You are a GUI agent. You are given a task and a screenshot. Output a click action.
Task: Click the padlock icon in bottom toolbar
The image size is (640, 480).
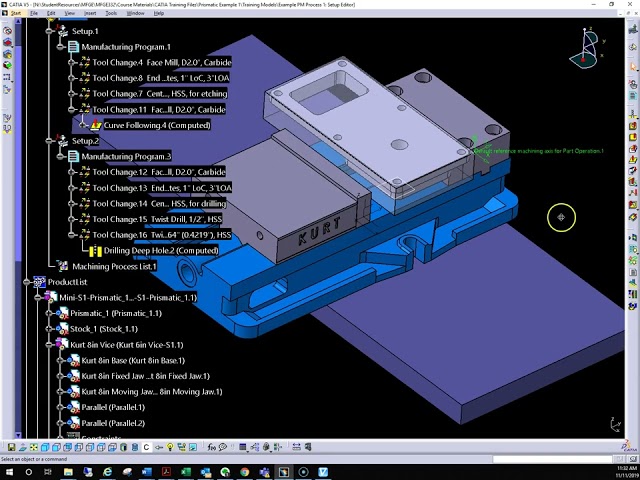click(x=267, y=447)
